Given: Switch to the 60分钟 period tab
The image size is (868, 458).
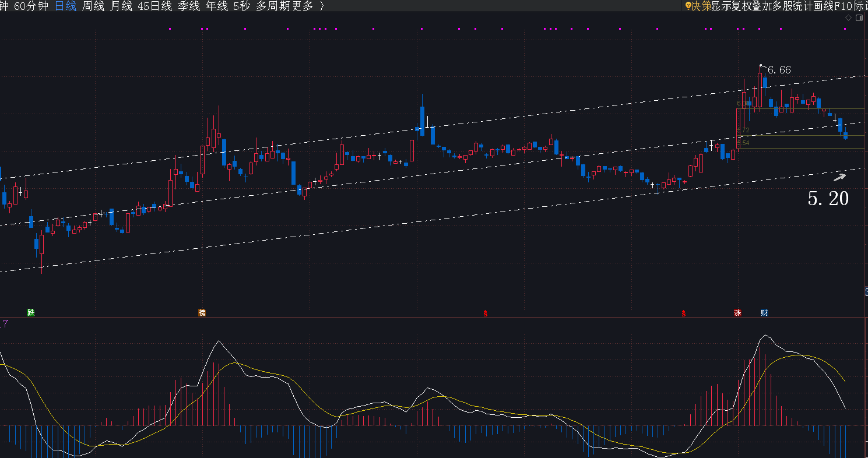Looking at the screenshot, I should click(x=31, y=6).
